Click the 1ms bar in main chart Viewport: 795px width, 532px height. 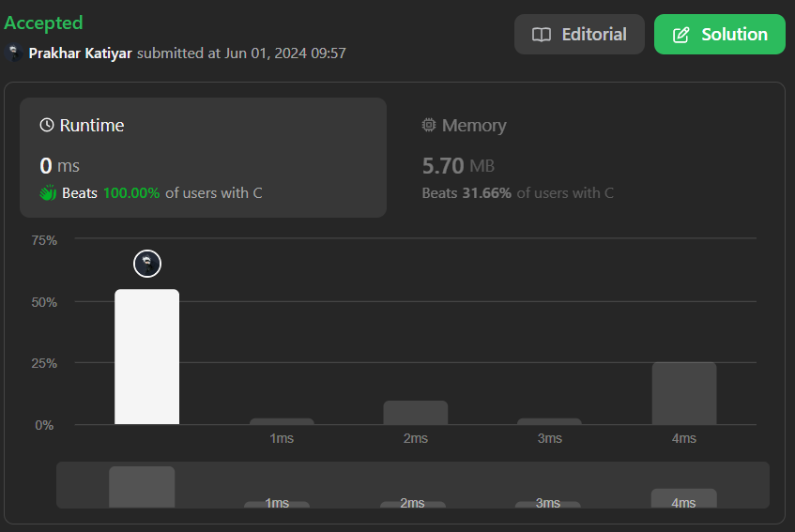[282, 421]
